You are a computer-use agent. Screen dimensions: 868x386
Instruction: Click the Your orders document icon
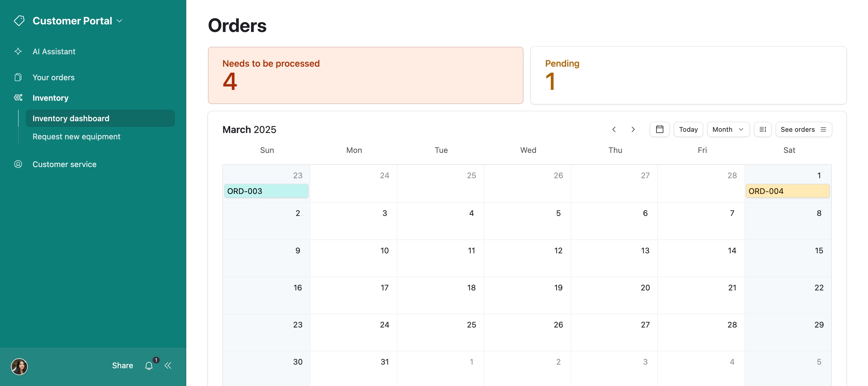click(x=18, y=77)
